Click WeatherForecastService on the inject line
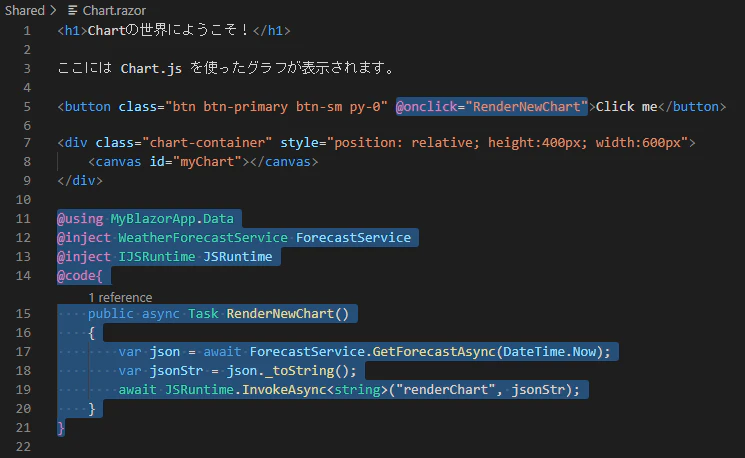Screen dimensions: 745x458 point(203,238)
